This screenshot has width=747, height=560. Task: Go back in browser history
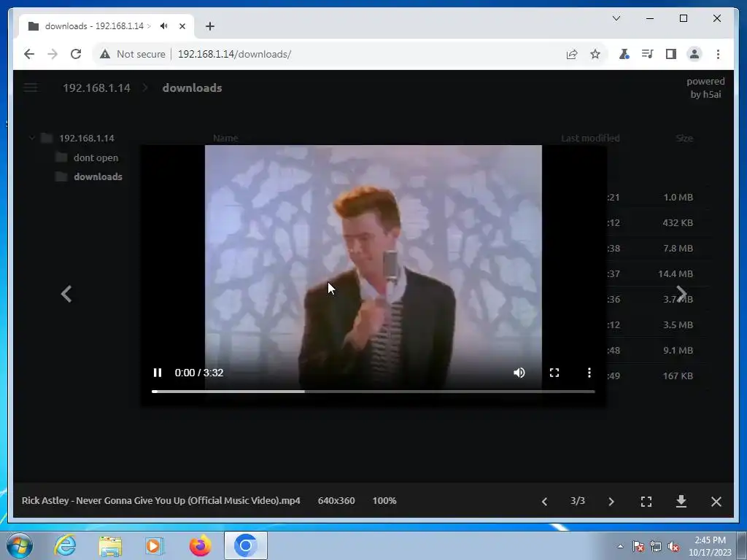pyautogui.click(x=29, y=54)
